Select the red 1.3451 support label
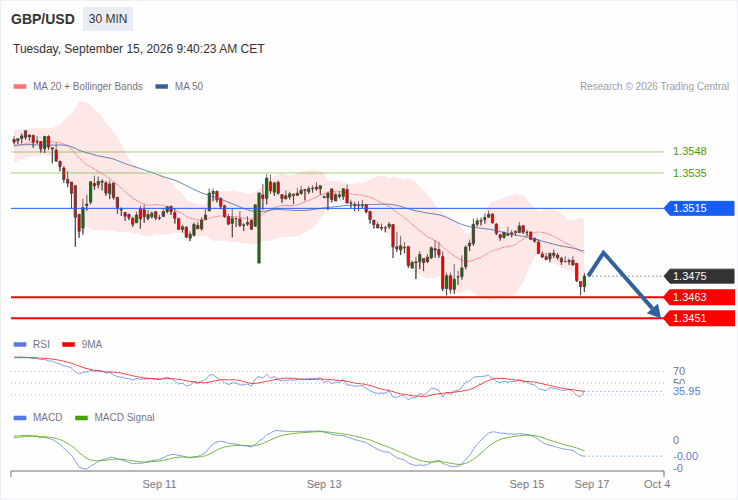 (x=699, y=318)
